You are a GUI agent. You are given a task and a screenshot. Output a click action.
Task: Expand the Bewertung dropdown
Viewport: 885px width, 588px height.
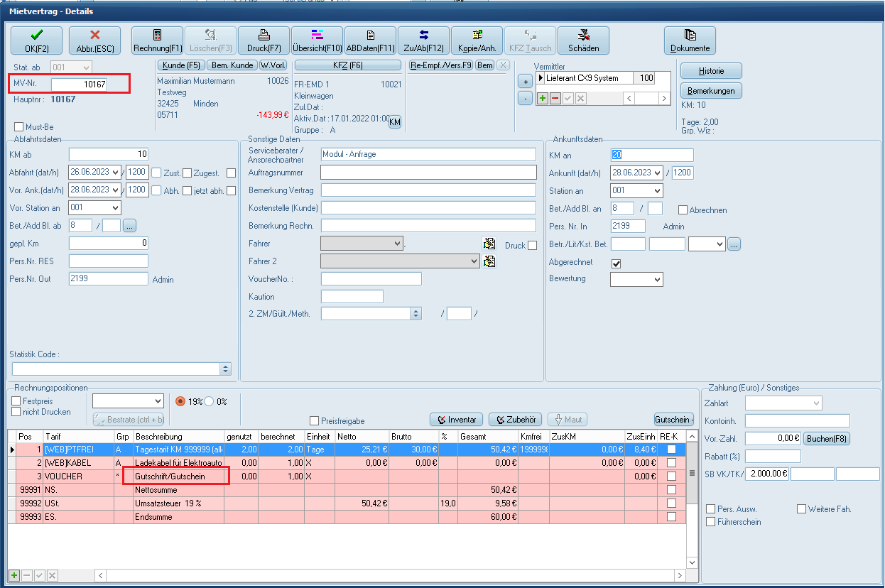pyautogui.click(x=656, y=280)
